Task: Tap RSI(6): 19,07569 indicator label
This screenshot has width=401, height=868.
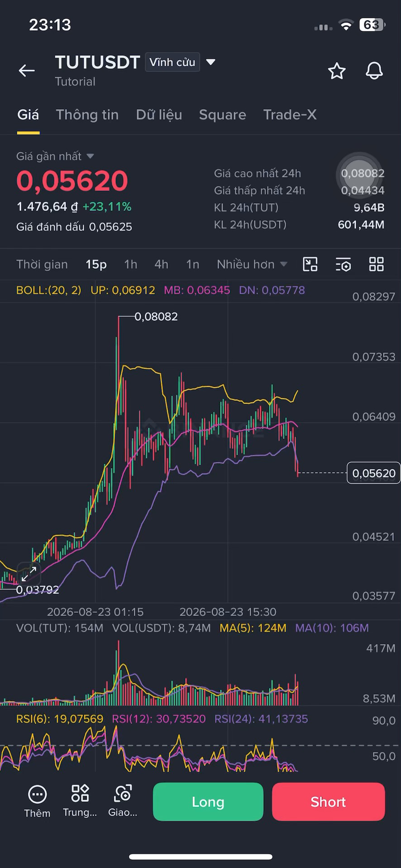Action: click(60, 719)
